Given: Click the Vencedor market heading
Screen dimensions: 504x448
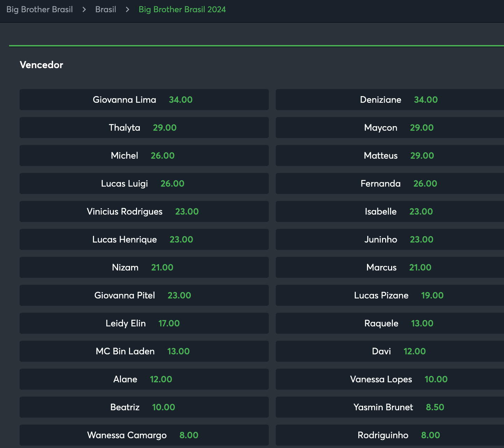Looking at the screenshot, I should click(42, 65).
